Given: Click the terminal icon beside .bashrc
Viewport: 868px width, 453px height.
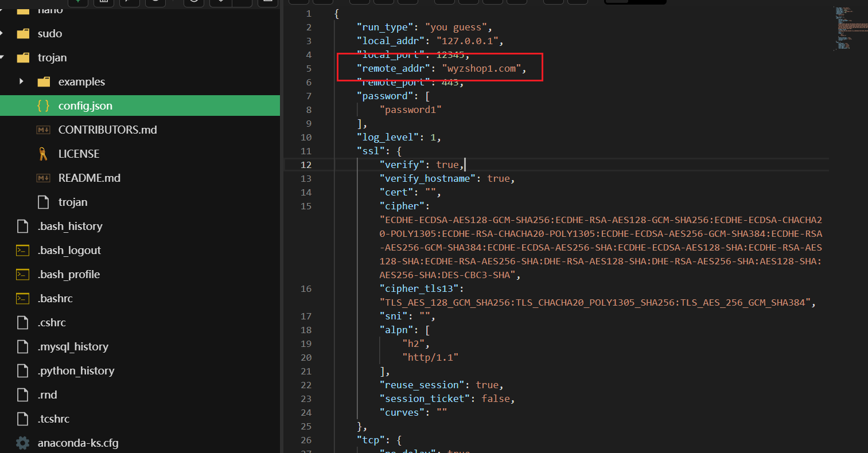Looking at the screenshot, I should (22, 299).
